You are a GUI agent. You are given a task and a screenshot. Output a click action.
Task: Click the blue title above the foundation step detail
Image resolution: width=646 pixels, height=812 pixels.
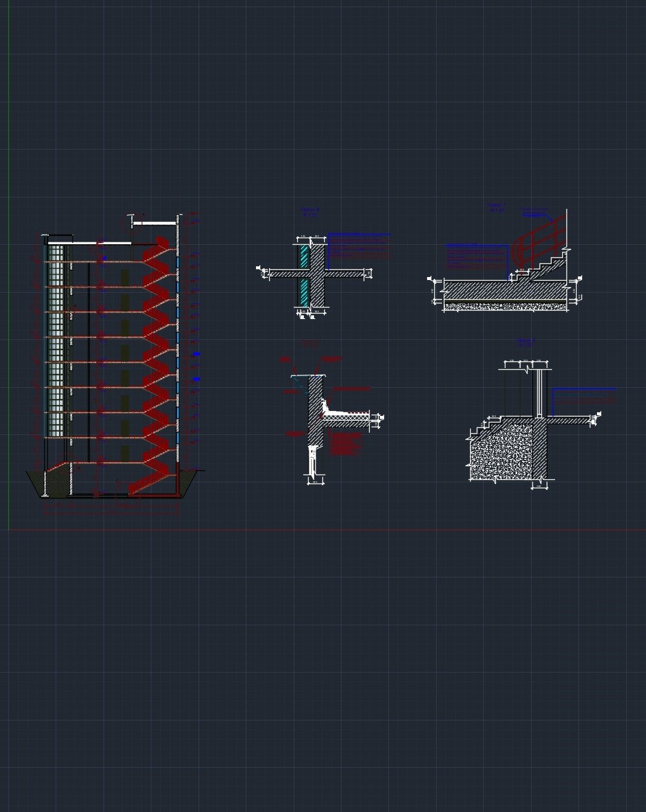point(526,342)
